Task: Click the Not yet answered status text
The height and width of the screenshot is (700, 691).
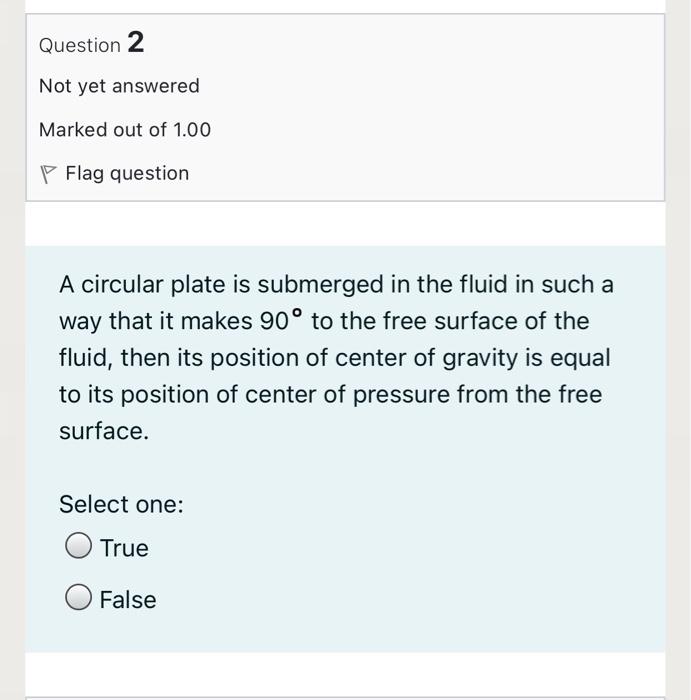Action: point(119,86)
